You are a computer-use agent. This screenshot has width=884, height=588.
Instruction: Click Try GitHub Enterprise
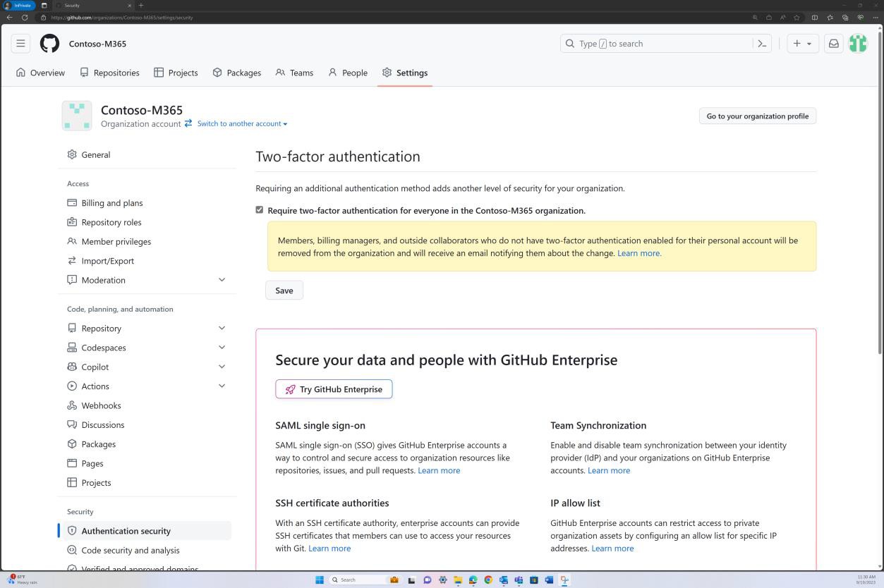(x=333, y=388)
